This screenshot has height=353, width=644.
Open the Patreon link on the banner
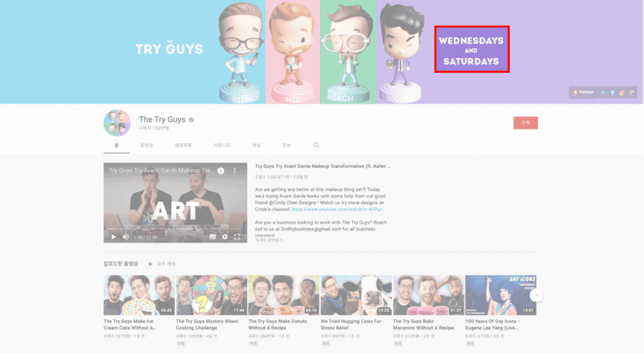pos(583,92)
